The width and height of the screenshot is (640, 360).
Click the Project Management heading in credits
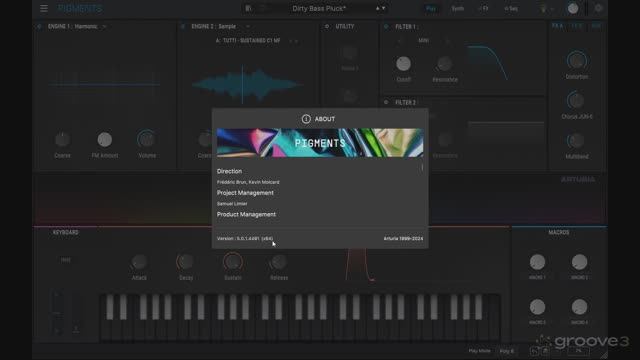click(245, 193)
